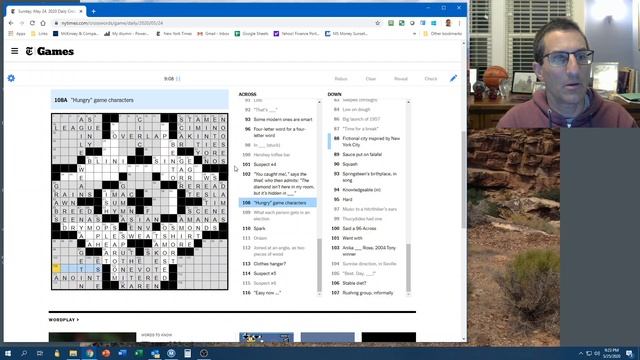Screen dimensions: 640x360
Task: Click the Down list scroll-up arrow
Action: point(408,102)
